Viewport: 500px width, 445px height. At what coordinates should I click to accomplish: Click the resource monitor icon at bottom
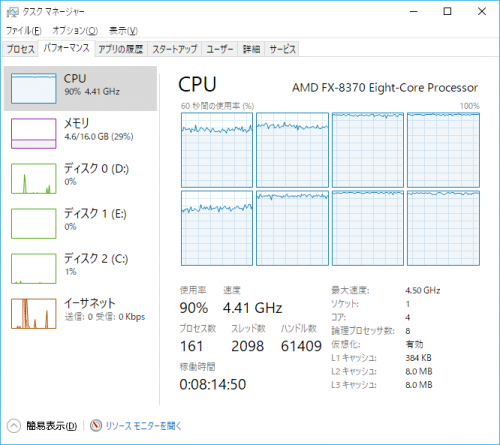96,426
